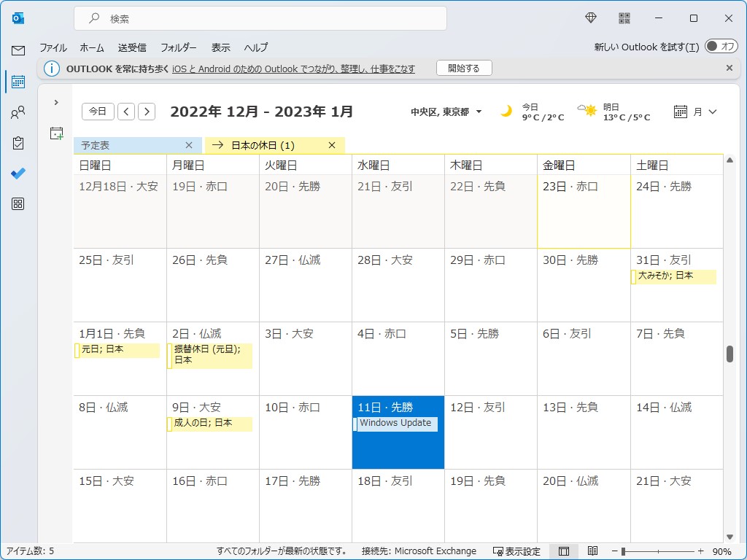Click the 今日 button
Screen dimensions: 747x560
click(x=98, y=112)
